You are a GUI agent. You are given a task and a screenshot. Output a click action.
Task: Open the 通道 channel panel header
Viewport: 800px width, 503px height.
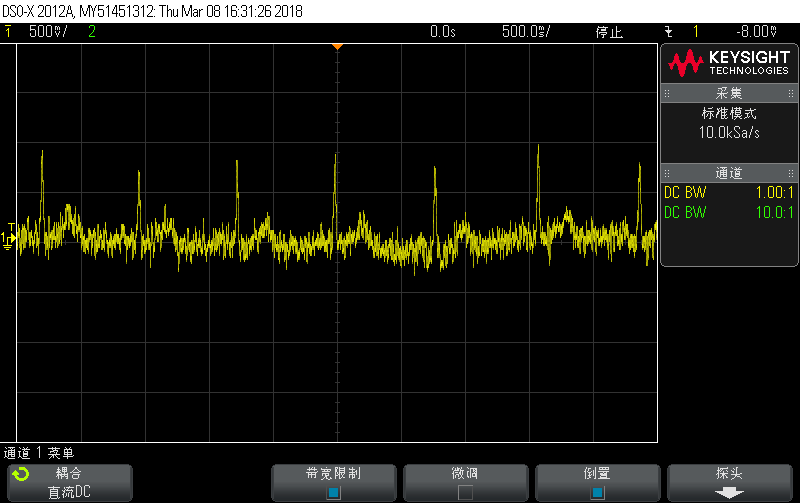pos(728,172)
